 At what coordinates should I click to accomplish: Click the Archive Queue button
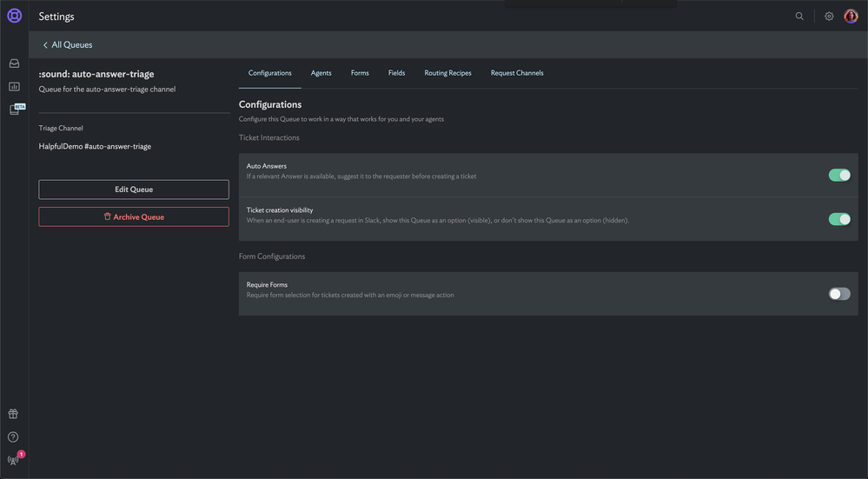(134, 216)
